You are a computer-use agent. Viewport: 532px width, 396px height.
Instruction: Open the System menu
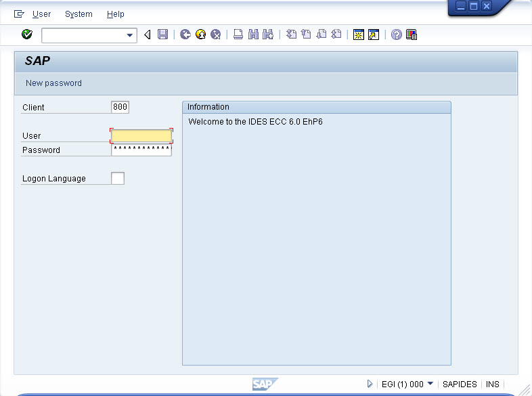coord(79,14)
